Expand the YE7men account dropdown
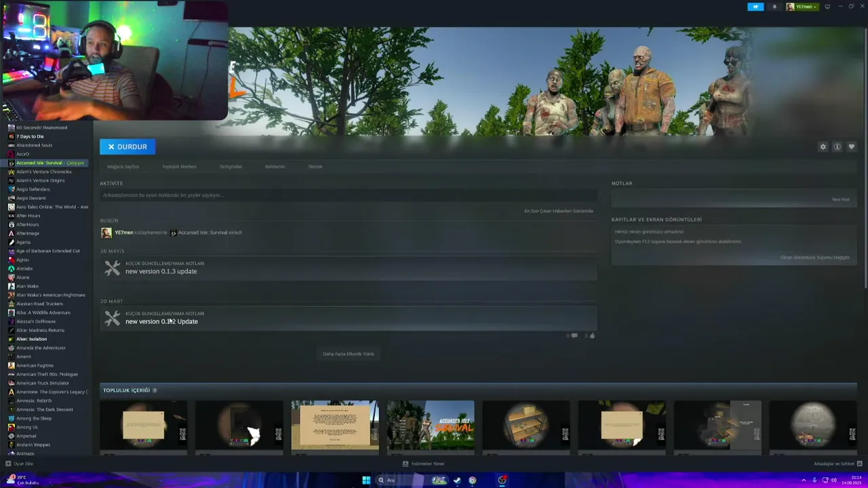Screen dimensions: 868x488 point(802,7)
